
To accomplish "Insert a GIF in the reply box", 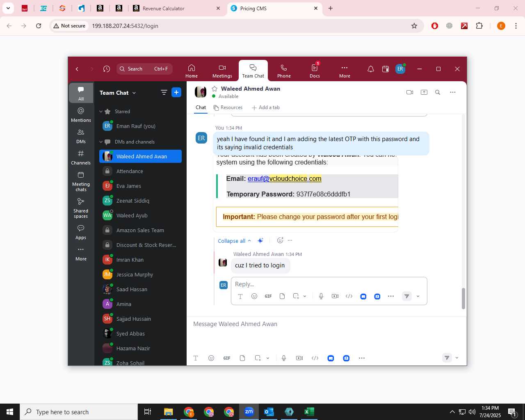I will [268, 296].
